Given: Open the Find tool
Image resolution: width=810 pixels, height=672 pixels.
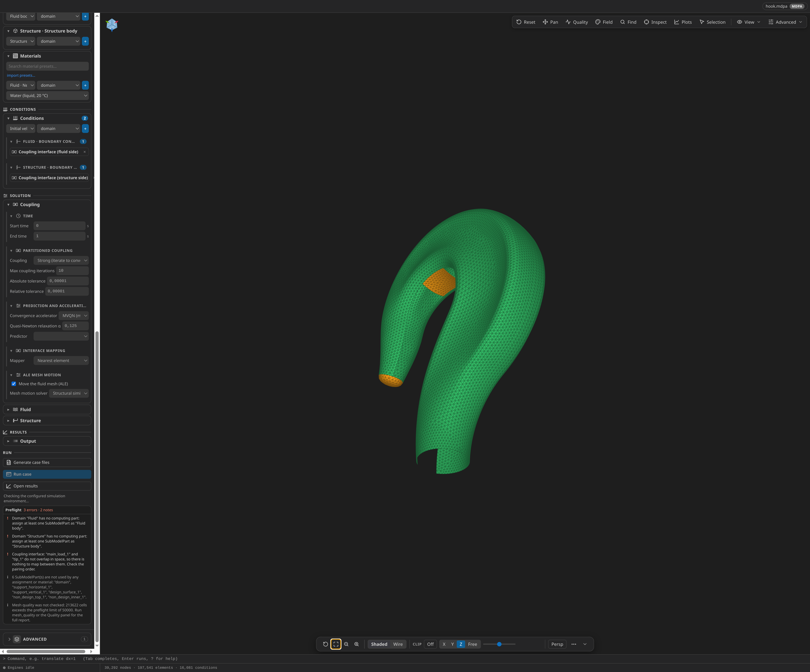Looking at the screenshot, I should [628, 22].
